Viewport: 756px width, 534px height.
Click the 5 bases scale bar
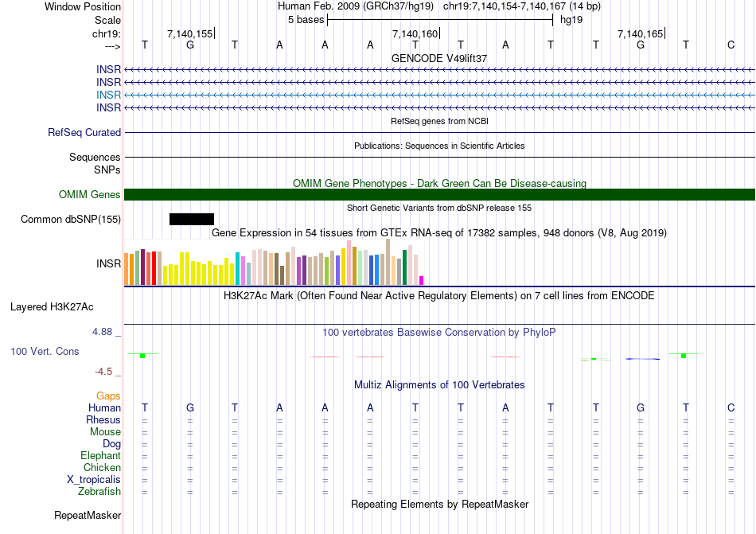(x=440, y=20)
